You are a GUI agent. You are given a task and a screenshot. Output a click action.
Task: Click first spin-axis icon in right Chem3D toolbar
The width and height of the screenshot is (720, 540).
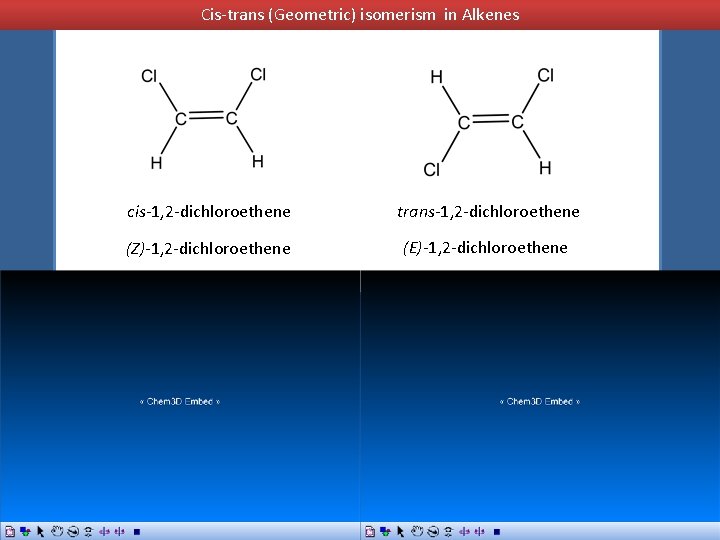[x=464, y=531]
